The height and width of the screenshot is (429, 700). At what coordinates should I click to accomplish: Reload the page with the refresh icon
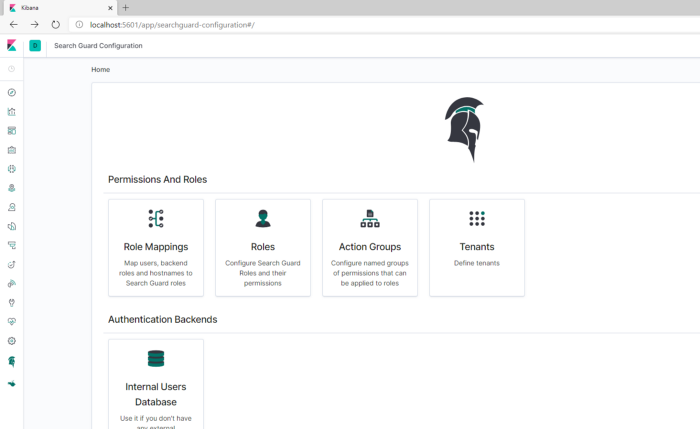(x=55, y=25)
